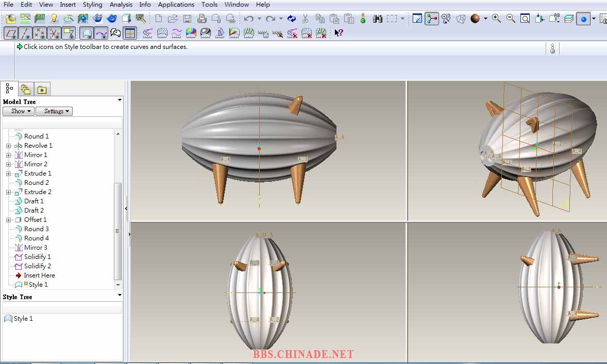
Task: Expand the Revolve 1 tree node
Action: pos(8,146)
